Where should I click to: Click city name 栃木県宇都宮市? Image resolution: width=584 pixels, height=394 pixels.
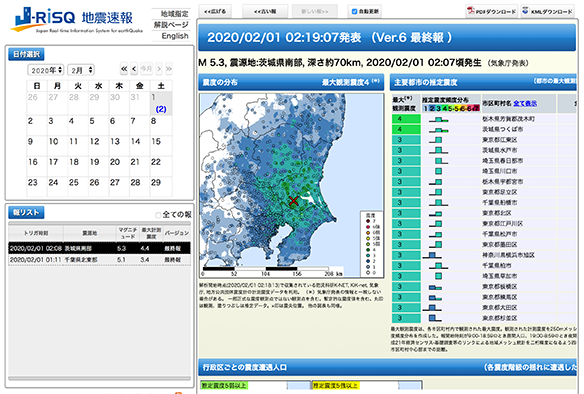503,182
